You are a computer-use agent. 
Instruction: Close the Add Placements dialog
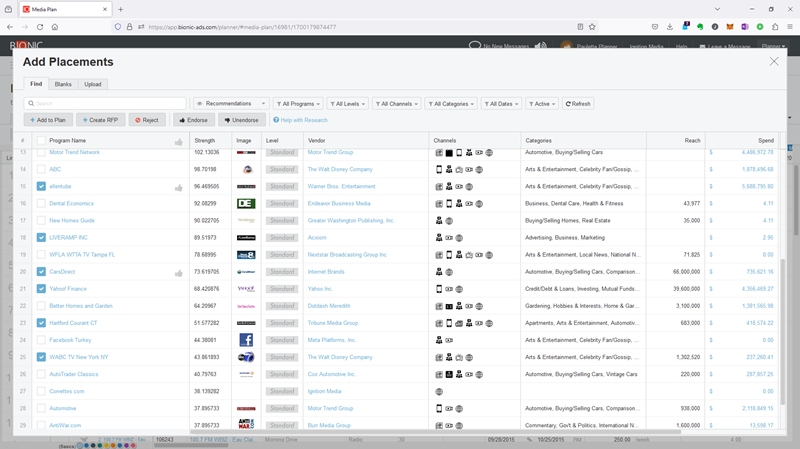click(x=774, y=61)
